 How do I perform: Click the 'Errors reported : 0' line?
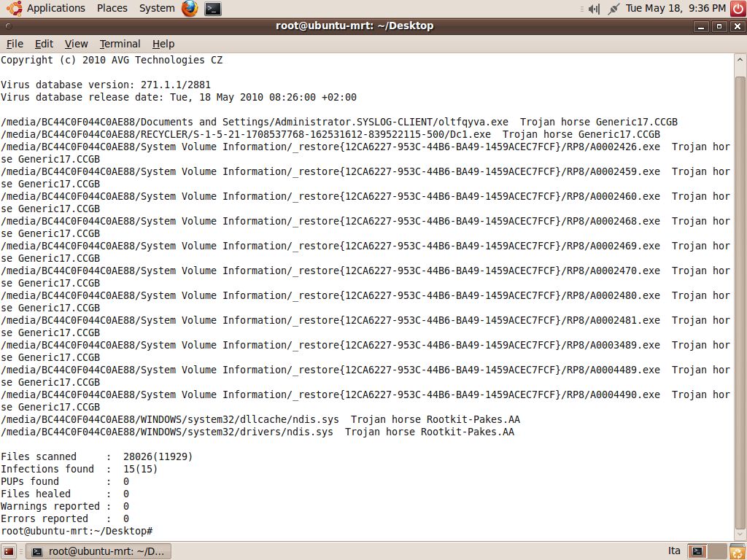pos(65,518)
